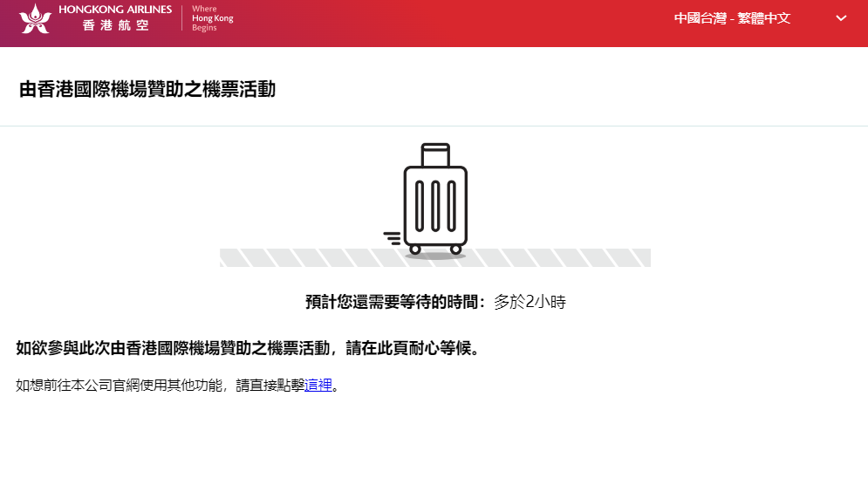Click the motion lines left of suitcase
Viewport: 868px width, 492px height.
coord(393,238)
